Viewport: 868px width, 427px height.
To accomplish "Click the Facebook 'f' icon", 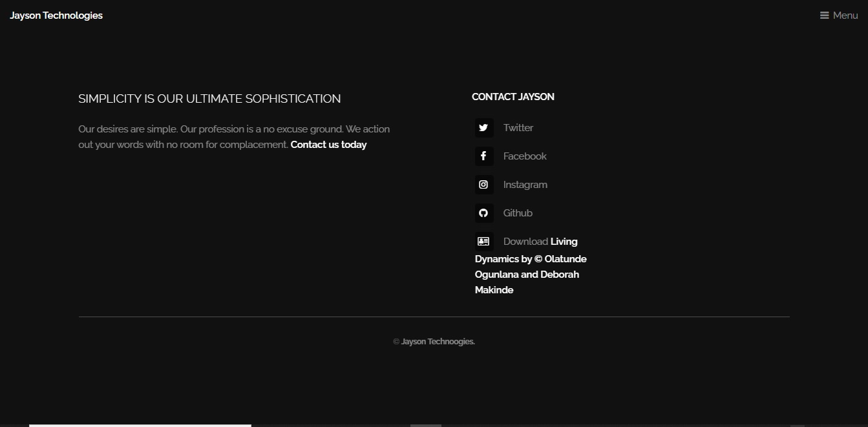I will coord(483,156).
